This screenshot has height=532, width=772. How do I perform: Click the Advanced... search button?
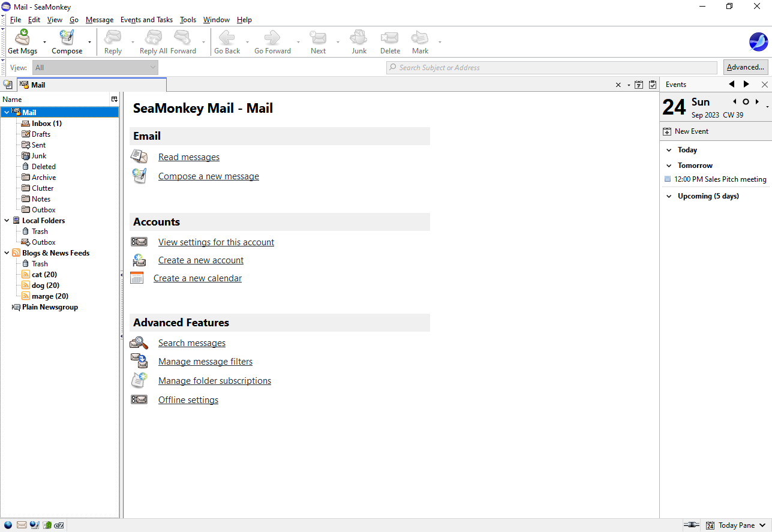pos(746,67)
